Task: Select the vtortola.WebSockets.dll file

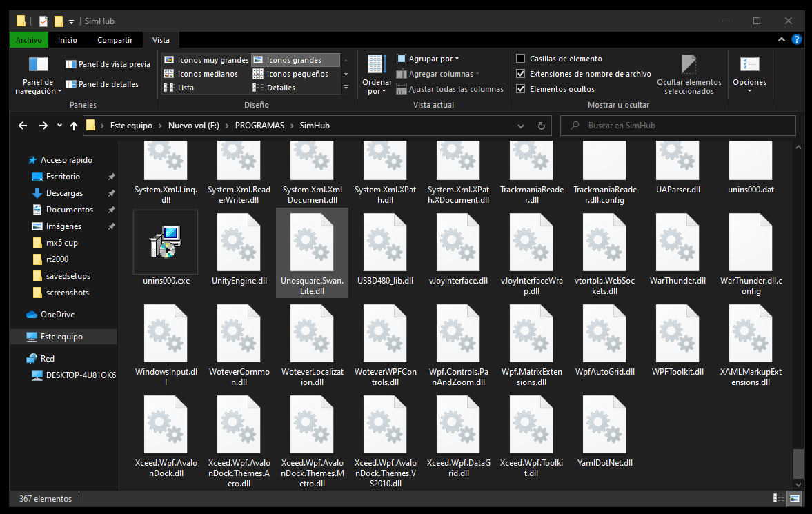Action: [x=604, y=253]
